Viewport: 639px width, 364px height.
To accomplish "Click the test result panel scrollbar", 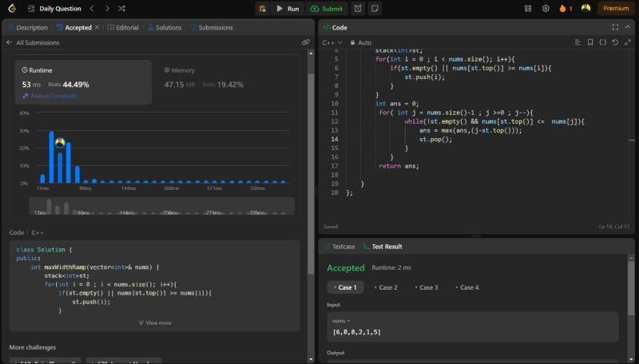I will [x=631, y=288].
